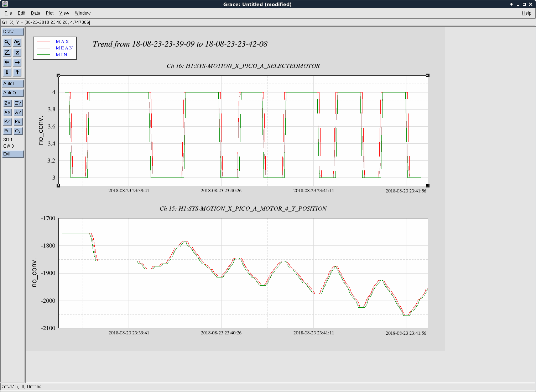Click the X, Y locator readout bar
The height and width of the screenshot is (392, 536).
click(268, 22)
